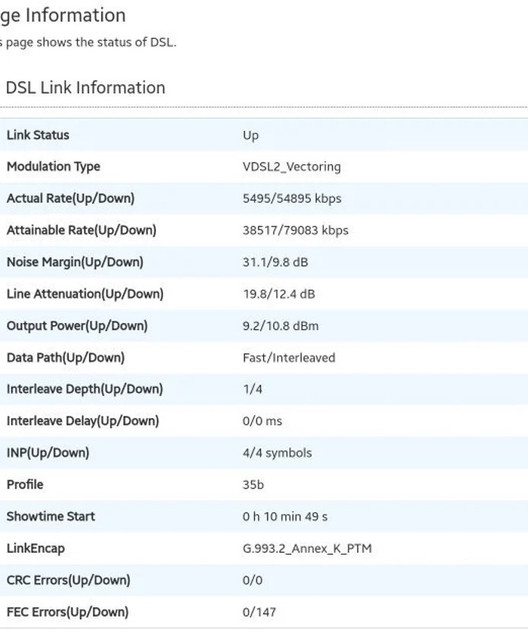Select the 'Attainable Rate(Up/Down)' label
Viewport: 528px width, 640px height.
(x=82, y=230)
